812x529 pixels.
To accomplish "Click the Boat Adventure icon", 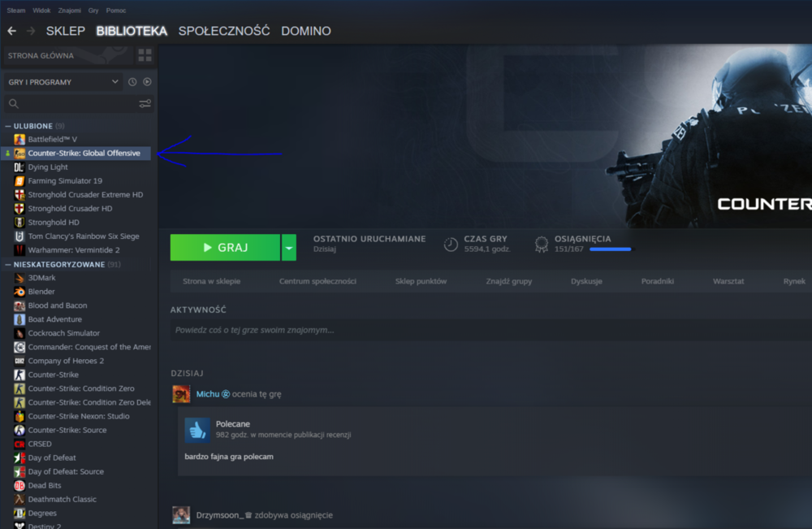I will (19, 319).
